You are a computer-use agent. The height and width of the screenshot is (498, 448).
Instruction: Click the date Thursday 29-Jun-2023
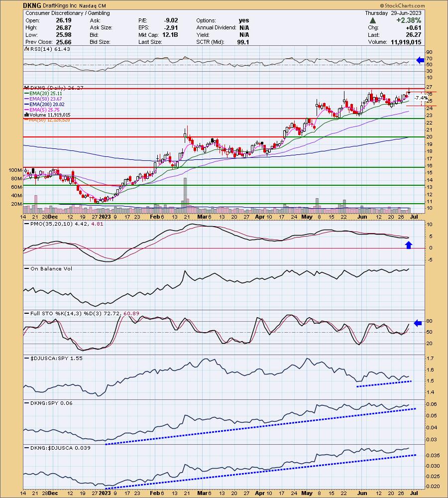393,13
